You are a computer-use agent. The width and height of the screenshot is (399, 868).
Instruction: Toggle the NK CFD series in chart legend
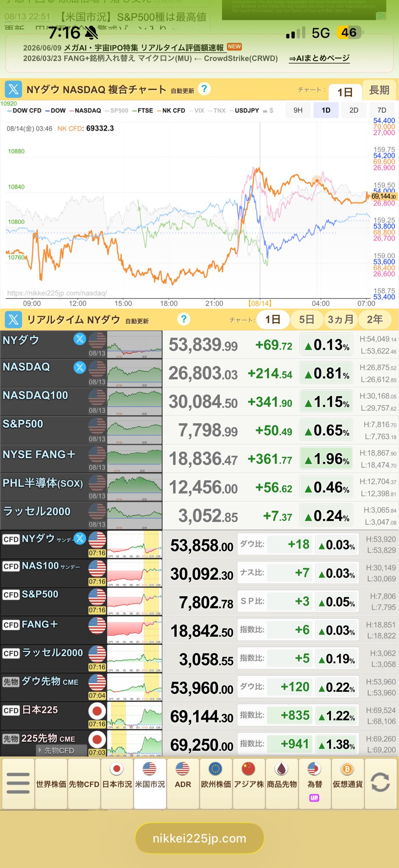pyautogui.click(x=171, y=111)
